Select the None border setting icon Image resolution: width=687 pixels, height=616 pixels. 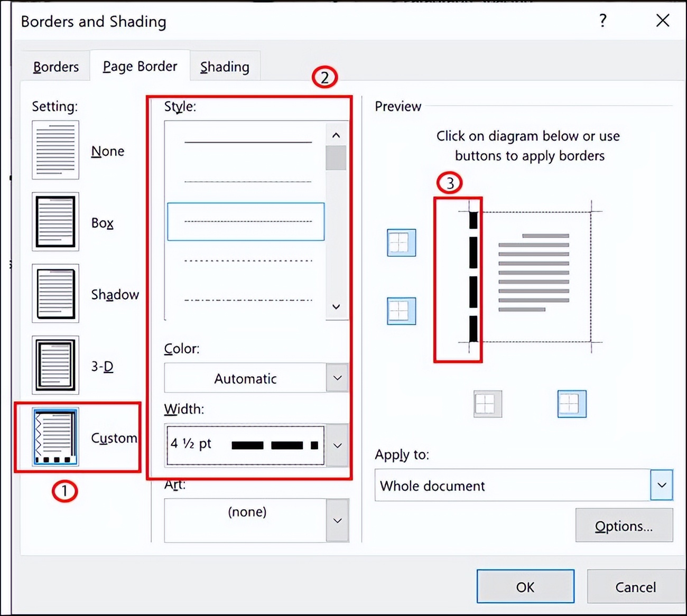(x=55, y=150)
